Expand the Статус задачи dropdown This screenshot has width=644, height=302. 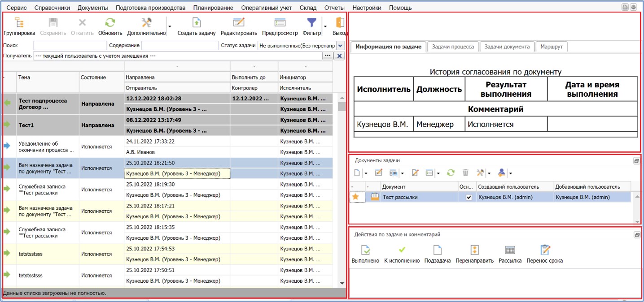[x=340, y=46]
